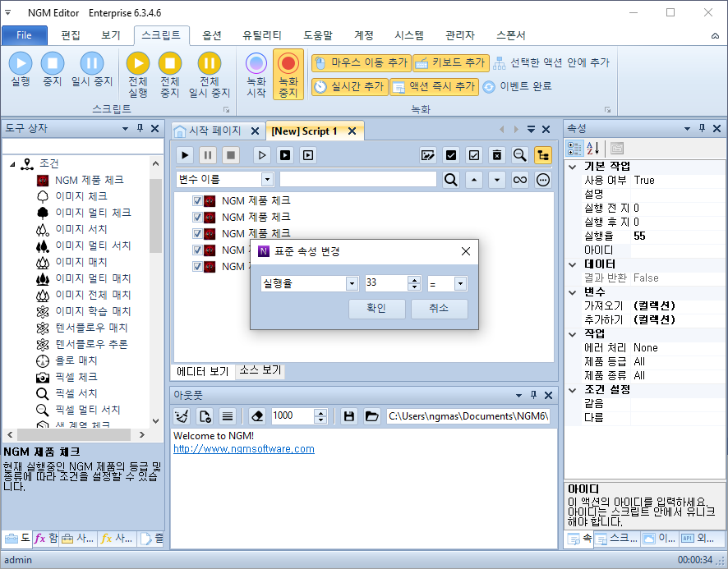Run all scripts with 전체 실행
Image resolution: width=728 pixels, height=569 pixels.
point(138,75)
